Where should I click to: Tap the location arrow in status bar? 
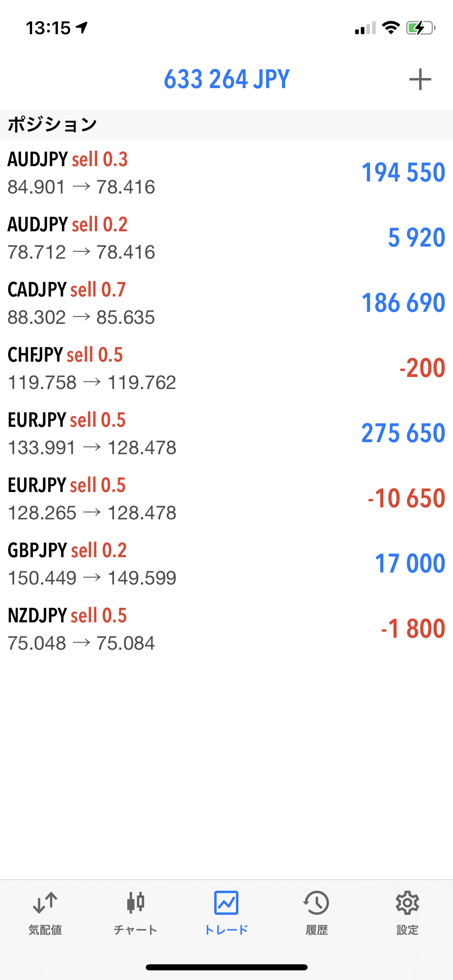pos(82,28)
